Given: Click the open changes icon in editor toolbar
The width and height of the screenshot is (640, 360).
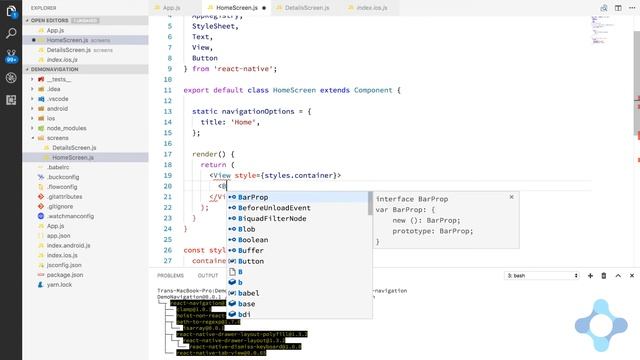Looking at the screenshot, I should point(604,8).
